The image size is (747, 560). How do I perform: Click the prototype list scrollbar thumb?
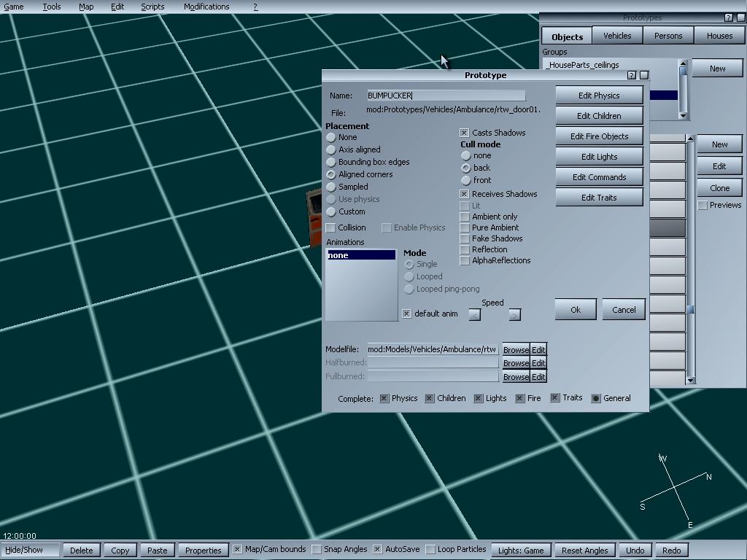point(690,310)
